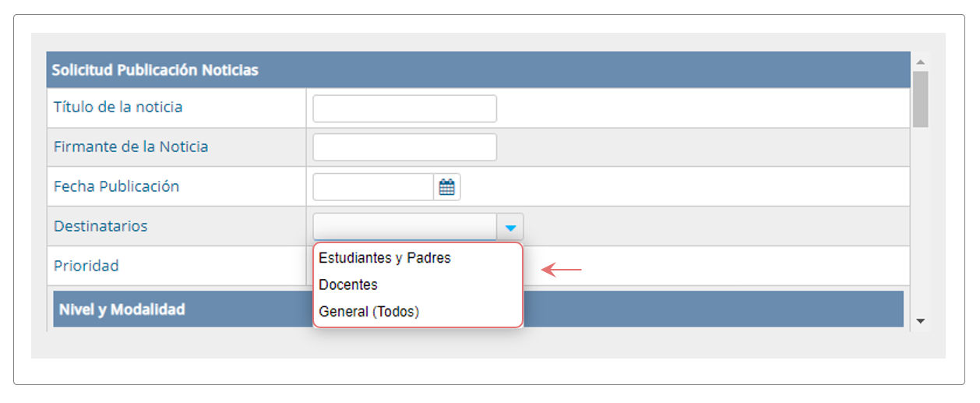This screenshot has width=980, height=403.
Task: Click the Fecha Publicación text box
Action: (x=373, y=187)
